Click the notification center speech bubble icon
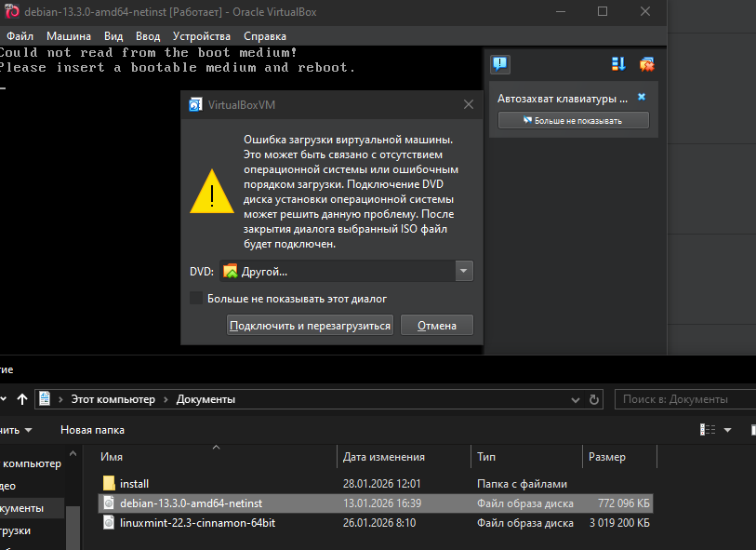756x550 pixels. pyautogui.click(x=500, y=64)
